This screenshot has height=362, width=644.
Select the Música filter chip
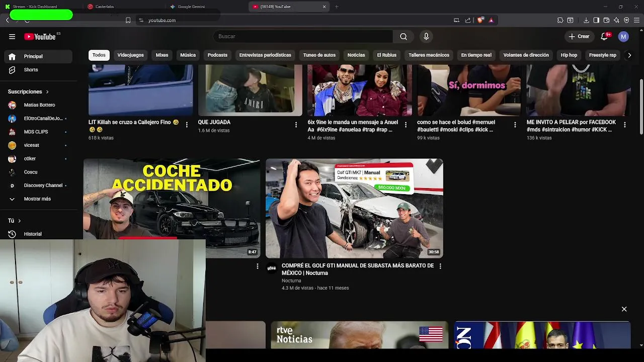[188, 55]
